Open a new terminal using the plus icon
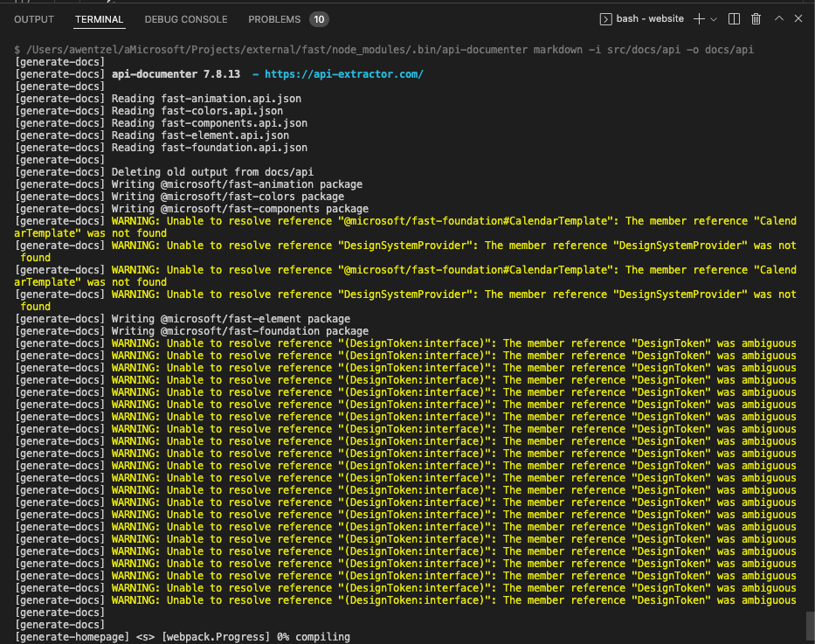This screenshot has width=815, height=644. pyautogui.click(x=699, y=18)
